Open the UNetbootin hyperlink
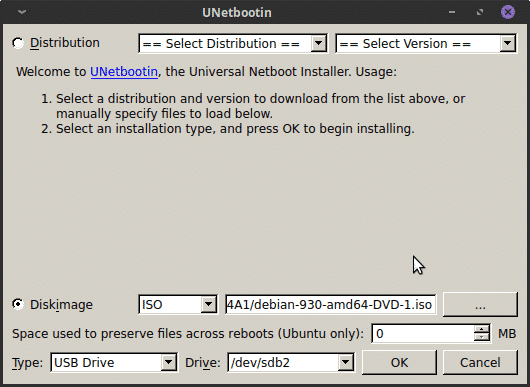This screenshot has width=530, height=387. tap(124, 72)
